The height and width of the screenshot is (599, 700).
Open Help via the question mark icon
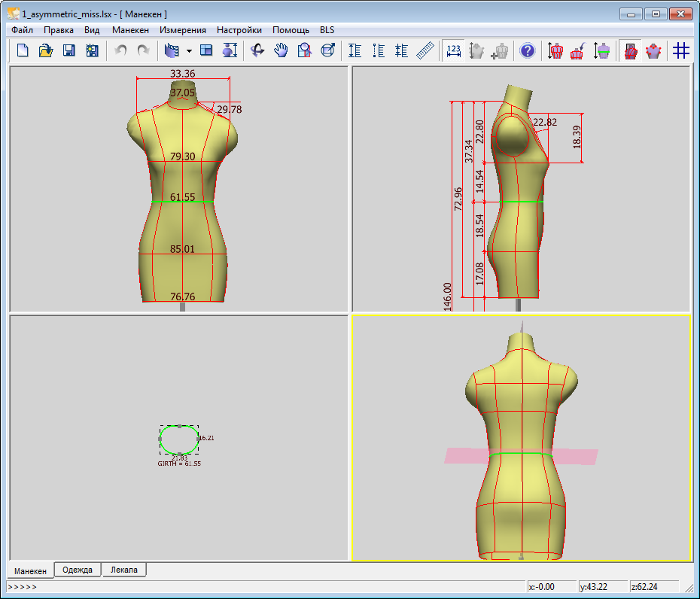[x=527, y=50]
